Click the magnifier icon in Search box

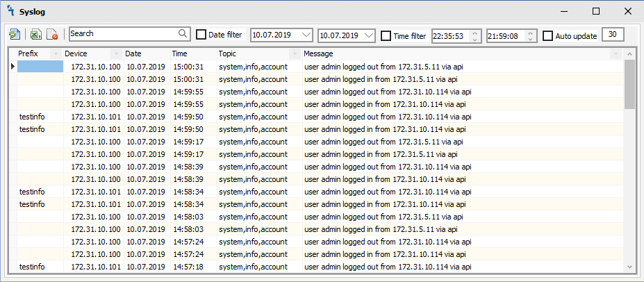(x=183, y=33)
